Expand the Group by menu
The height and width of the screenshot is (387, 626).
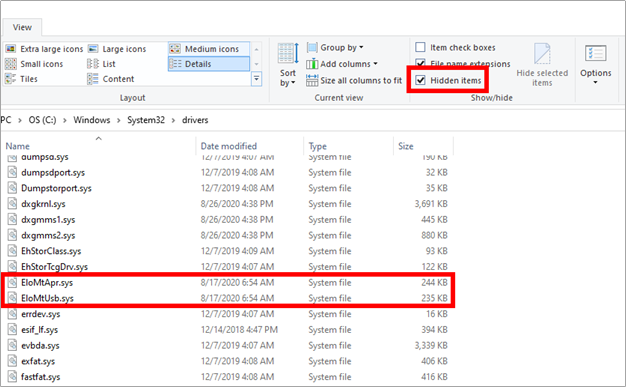click(x=335, y=48)
